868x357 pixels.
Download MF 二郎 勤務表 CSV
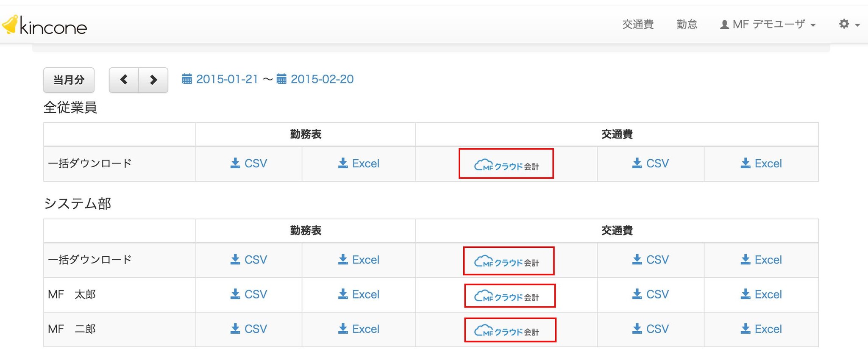[249, 329]
